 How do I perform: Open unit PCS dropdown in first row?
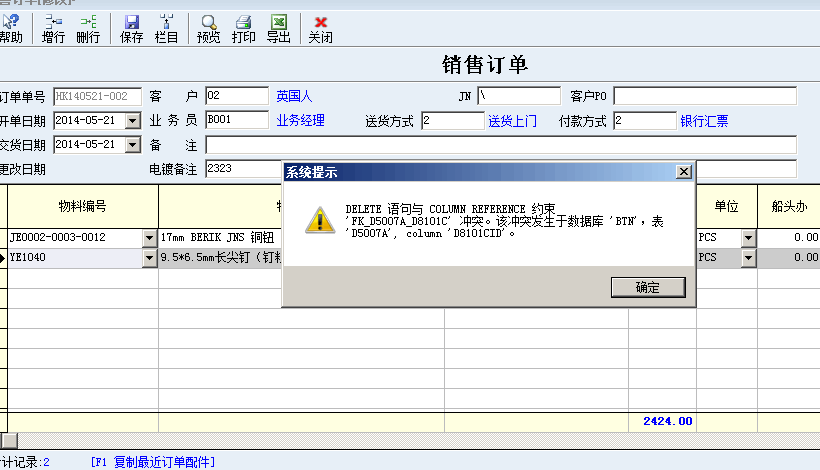coord(749,238)
